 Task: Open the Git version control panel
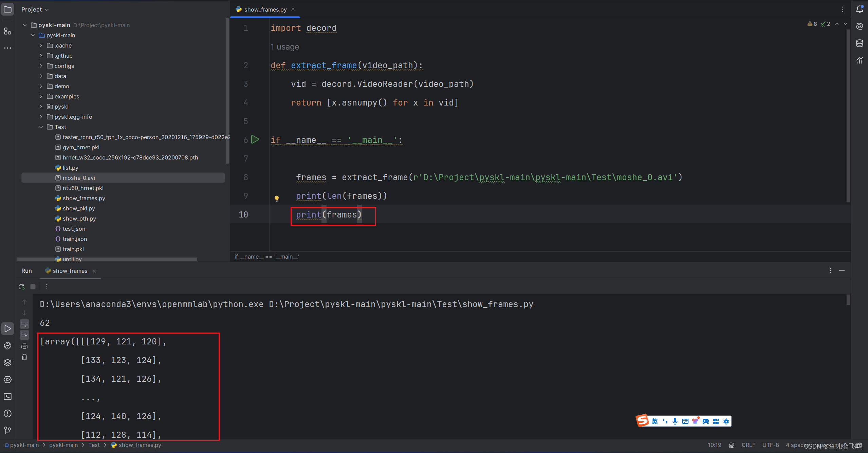7,430
